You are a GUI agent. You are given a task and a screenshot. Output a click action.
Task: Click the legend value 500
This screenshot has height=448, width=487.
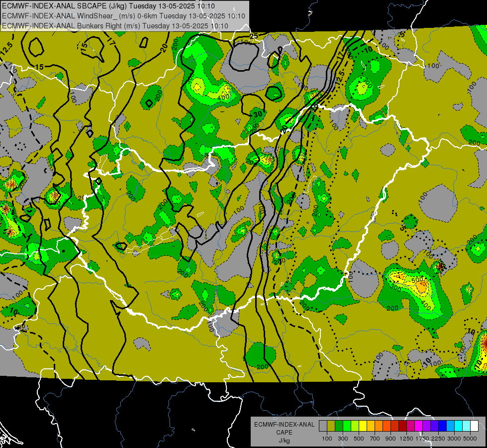359,439
